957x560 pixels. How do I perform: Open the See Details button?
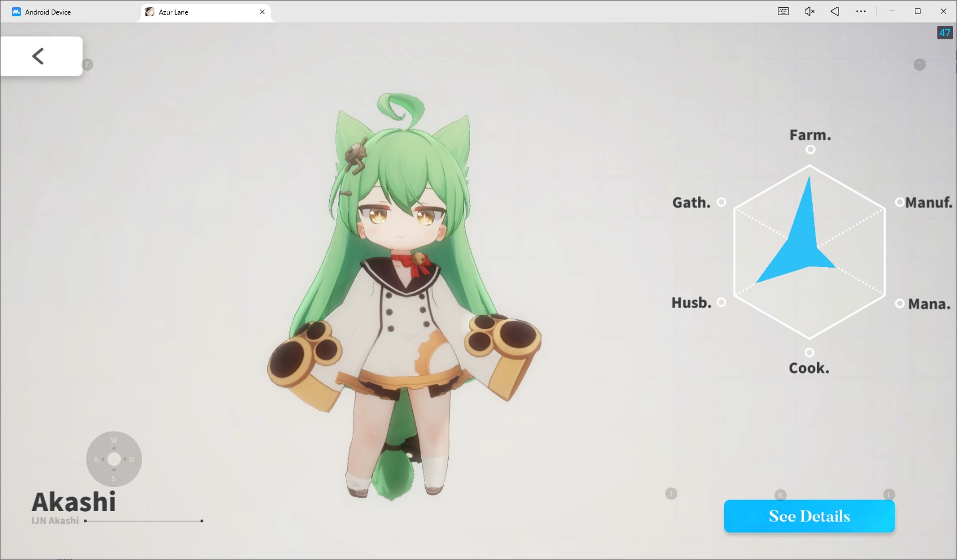point(809,516)
